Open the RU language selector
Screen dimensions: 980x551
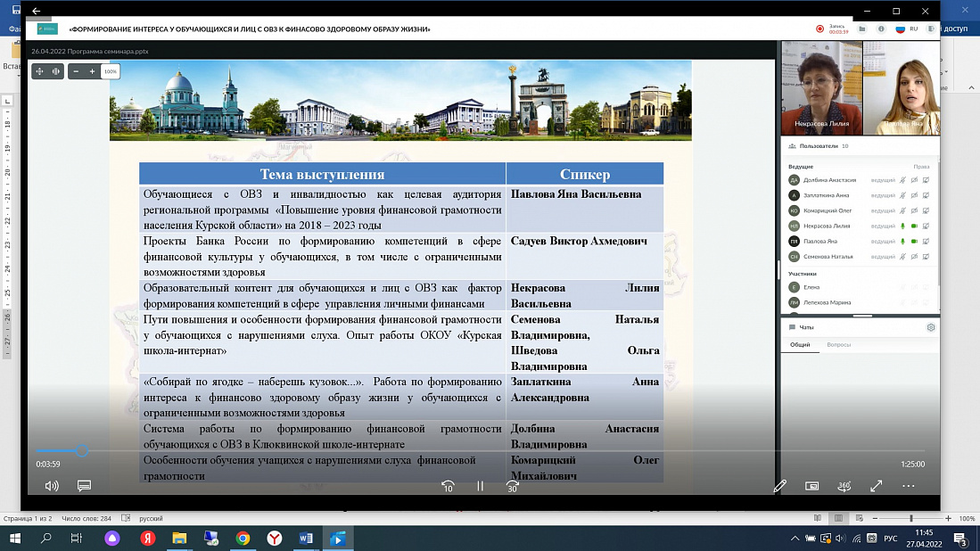point(906,29)
